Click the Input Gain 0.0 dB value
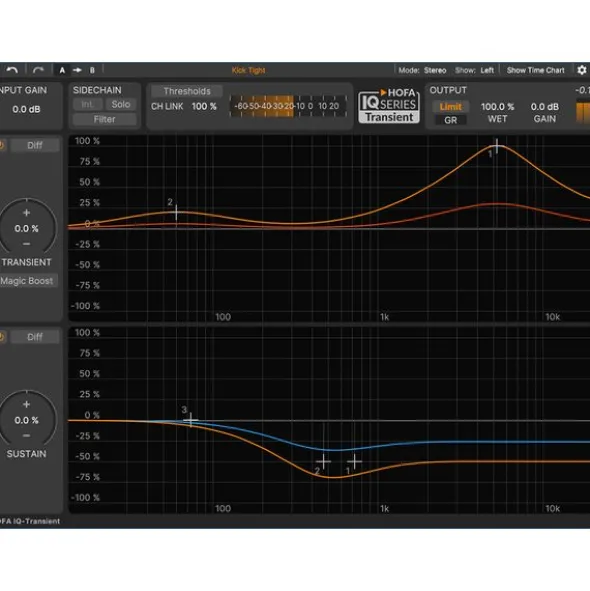 pos(26,109)
